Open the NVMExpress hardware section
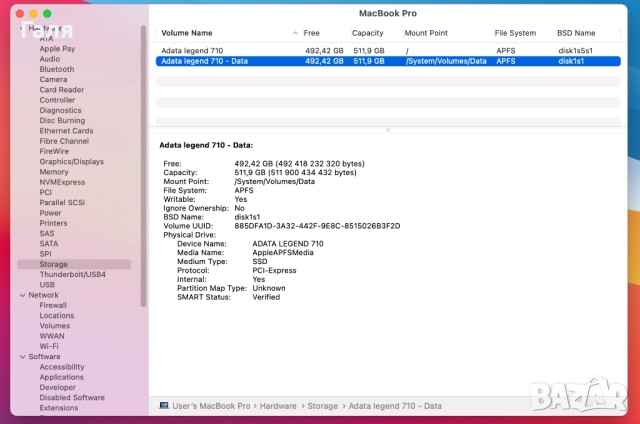 pyautogui.click(x=64, y=182)
